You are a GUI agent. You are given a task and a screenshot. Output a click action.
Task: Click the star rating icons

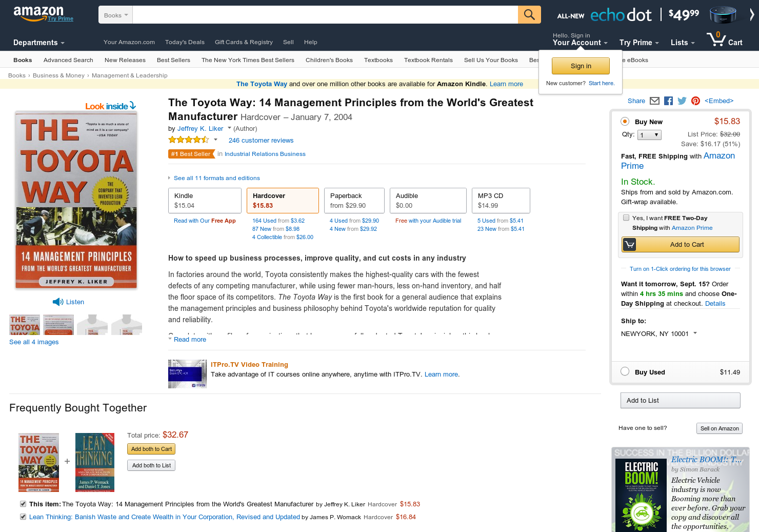coord(189,140)
